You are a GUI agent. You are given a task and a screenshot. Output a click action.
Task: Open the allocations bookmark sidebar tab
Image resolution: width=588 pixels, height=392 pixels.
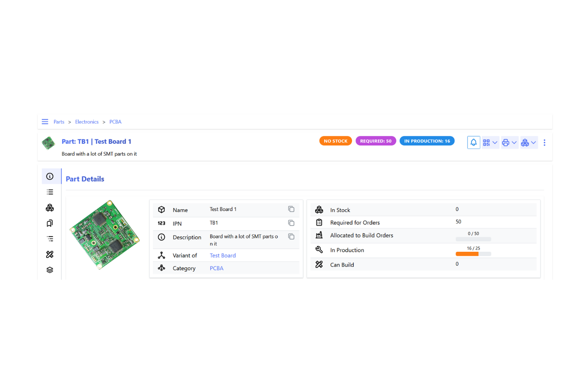coord(50,223)
